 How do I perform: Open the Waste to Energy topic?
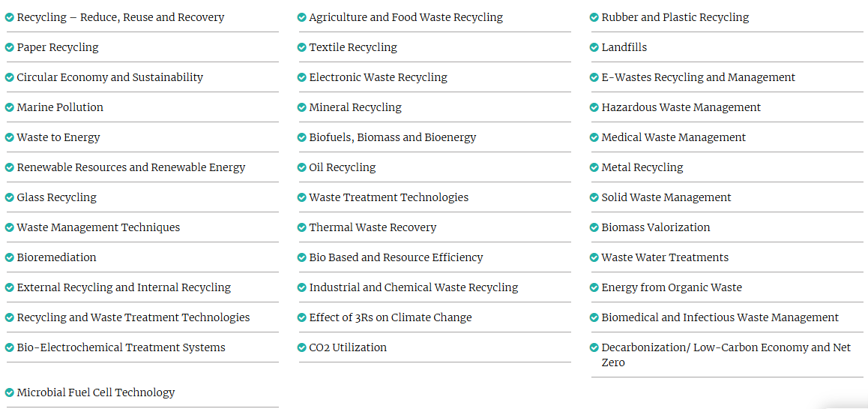tap(58, 137)
